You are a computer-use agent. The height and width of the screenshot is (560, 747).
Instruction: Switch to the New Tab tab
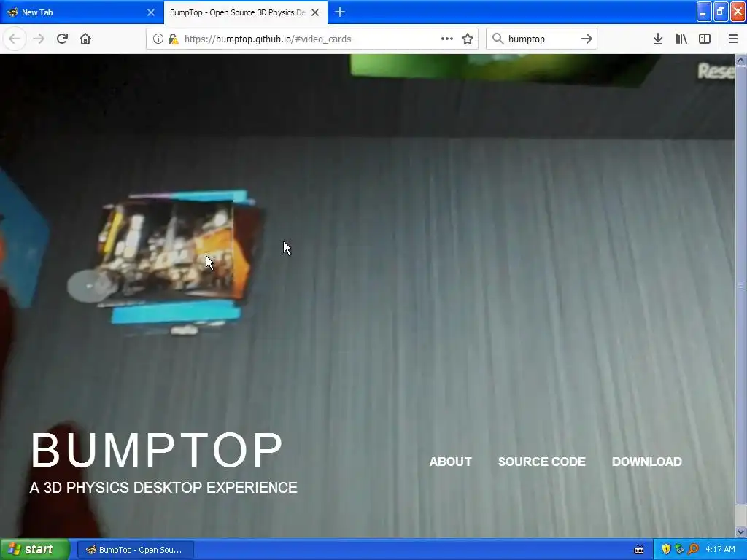coord(82,12)
